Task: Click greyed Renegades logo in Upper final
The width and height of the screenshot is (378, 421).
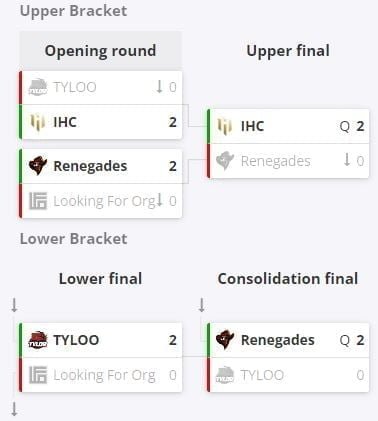Action: click(x=225, y=161)
